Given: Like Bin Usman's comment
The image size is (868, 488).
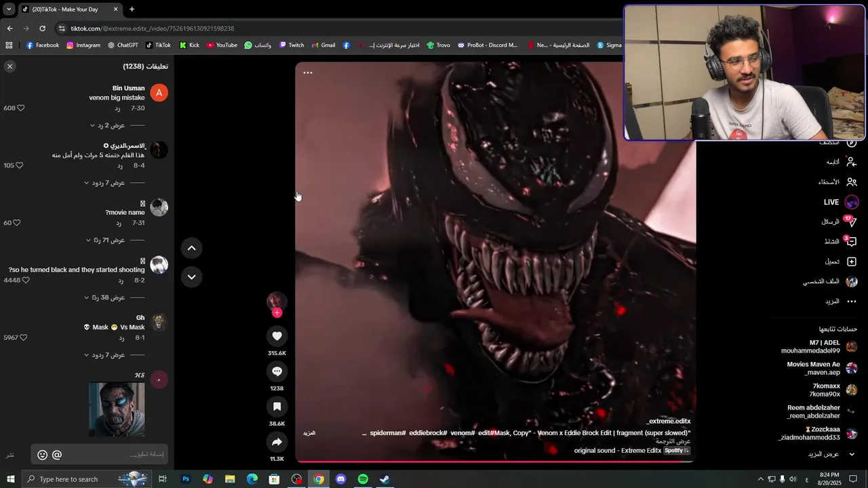Looking at the screenshot, I should [x=20, y=108].
